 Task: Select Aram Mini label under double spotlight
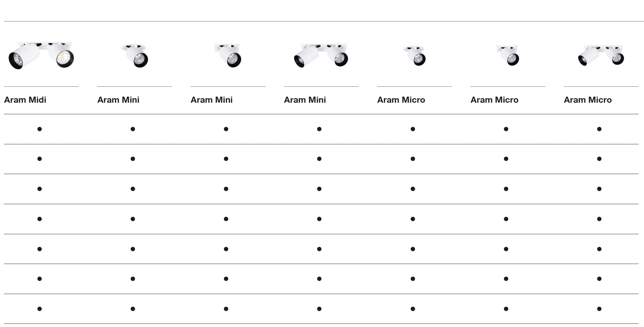click(x=305, y=100)
